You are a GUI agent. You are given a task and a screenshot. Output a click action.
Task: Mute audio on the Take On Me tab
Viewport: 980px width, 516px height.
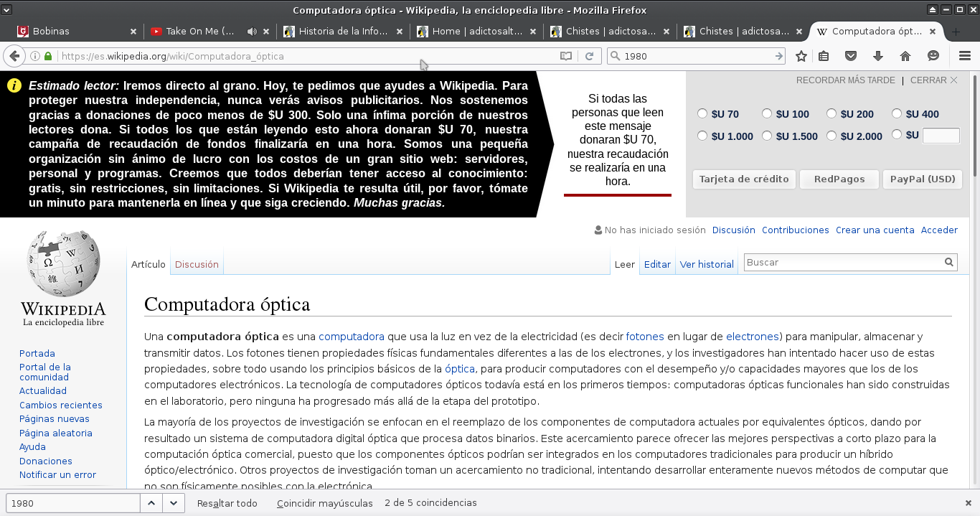pos(252,32)
